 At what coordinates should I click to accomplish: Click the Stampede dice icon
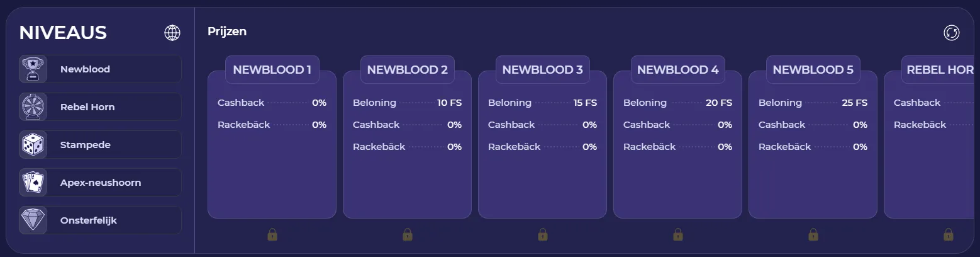pos(33,145)
